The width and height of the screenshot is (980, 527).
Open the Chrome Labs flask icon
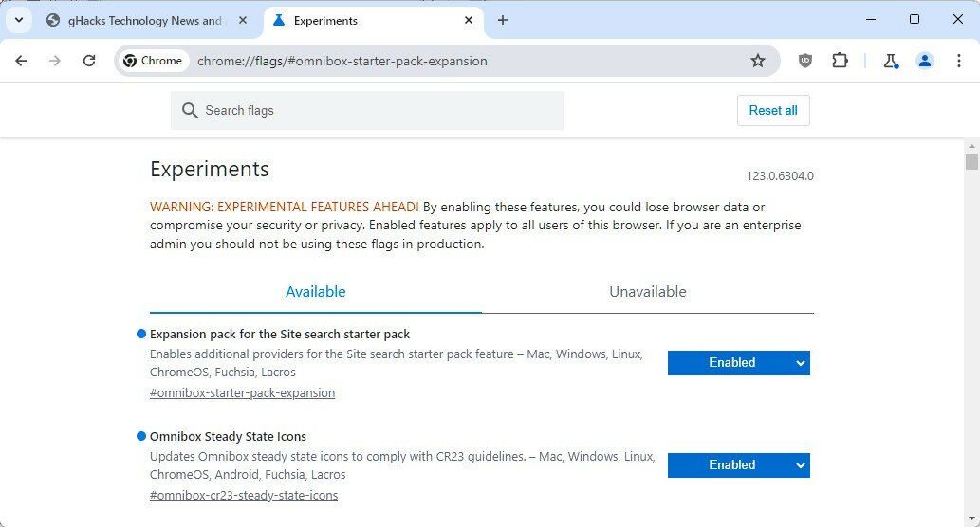[890, 61]
